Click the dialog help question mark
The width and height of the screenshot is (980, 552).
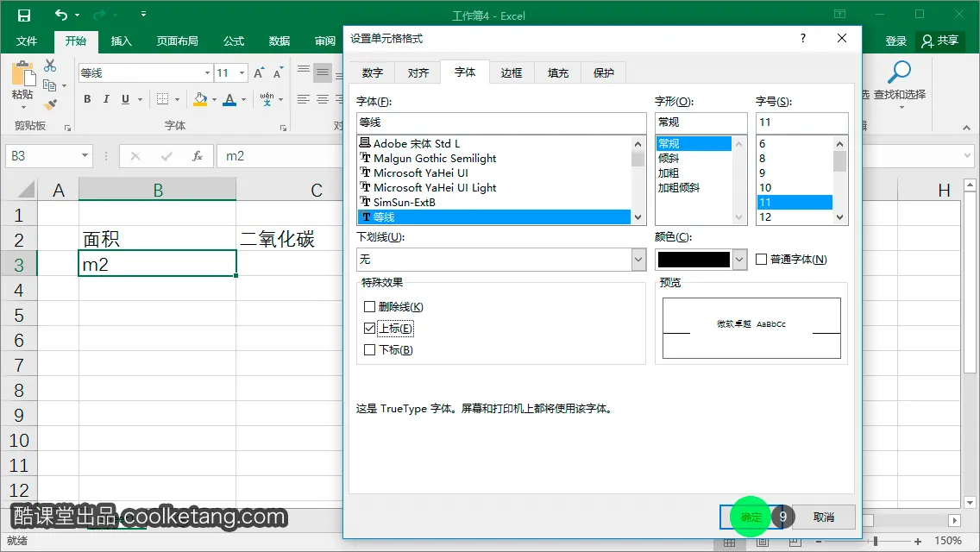(x=803, y=38)
